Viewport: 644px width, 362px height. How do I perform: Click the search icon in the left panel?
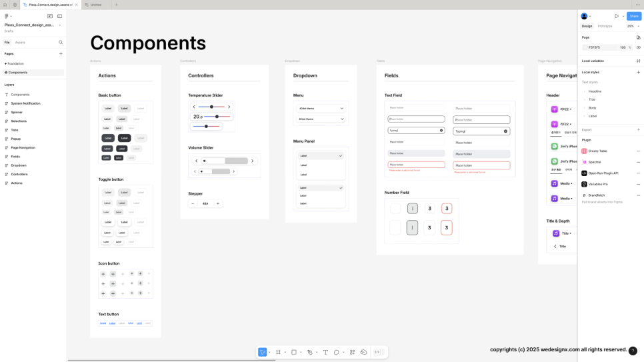tap(61, 43)
